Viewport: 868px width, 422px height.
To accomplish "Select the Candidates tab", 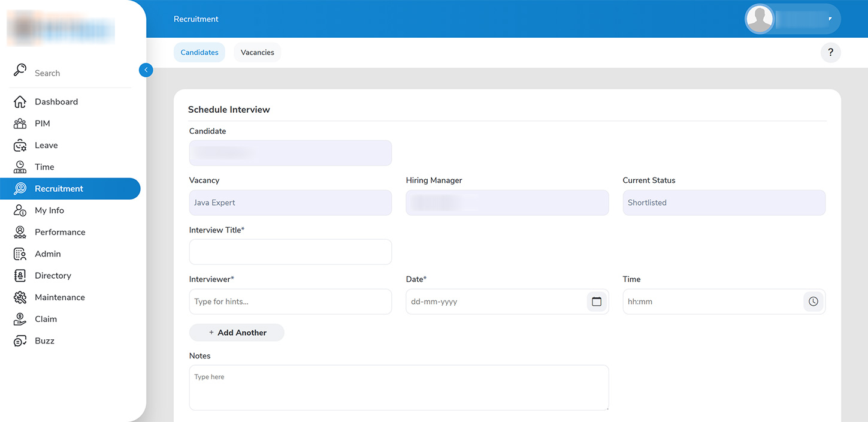I will click(x=199, y=53).
